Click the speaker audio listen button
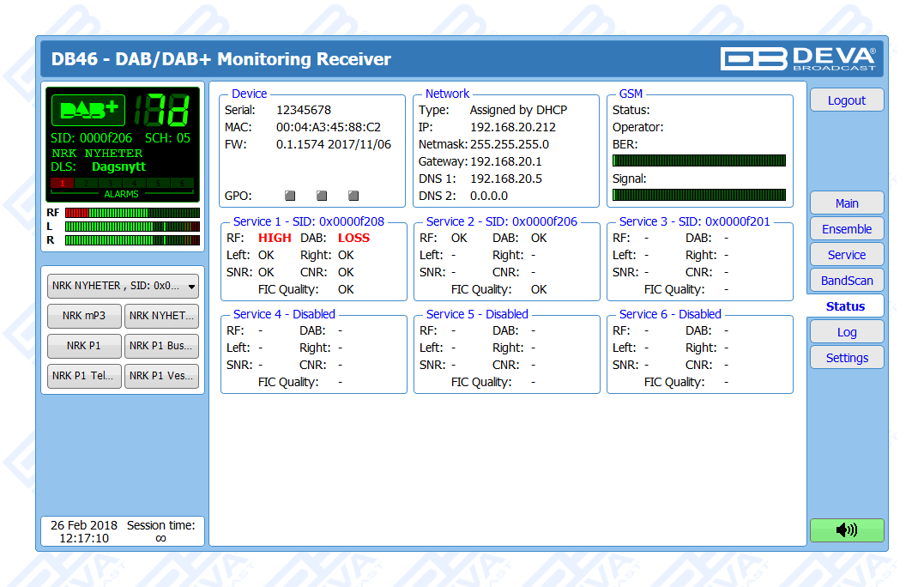 pyautogui.click(x=846, y=530)
